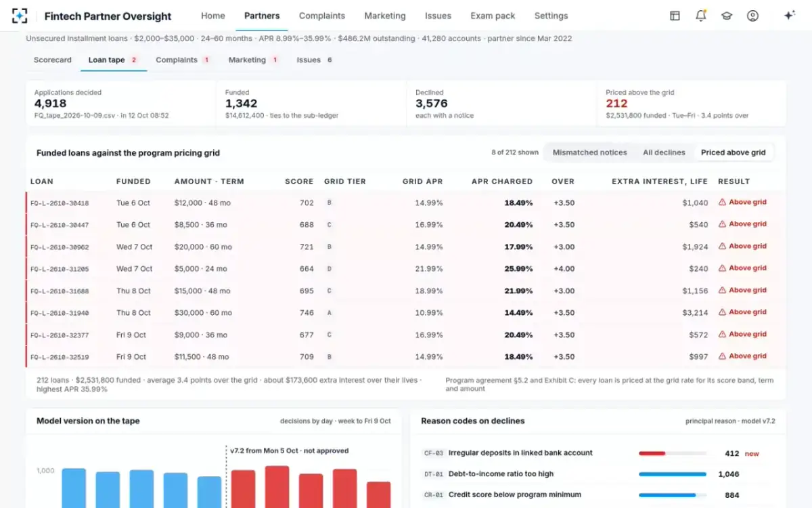Select Partners in top navigation
The image size is (812, 508).
(262, 16)
